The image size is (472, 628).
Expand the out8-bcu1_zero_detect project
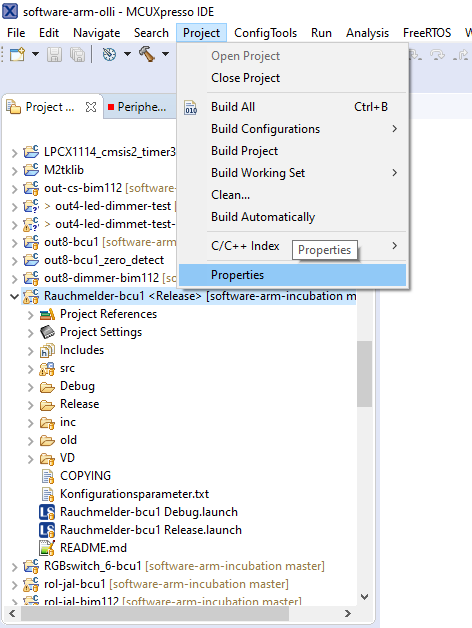(14, 261)
